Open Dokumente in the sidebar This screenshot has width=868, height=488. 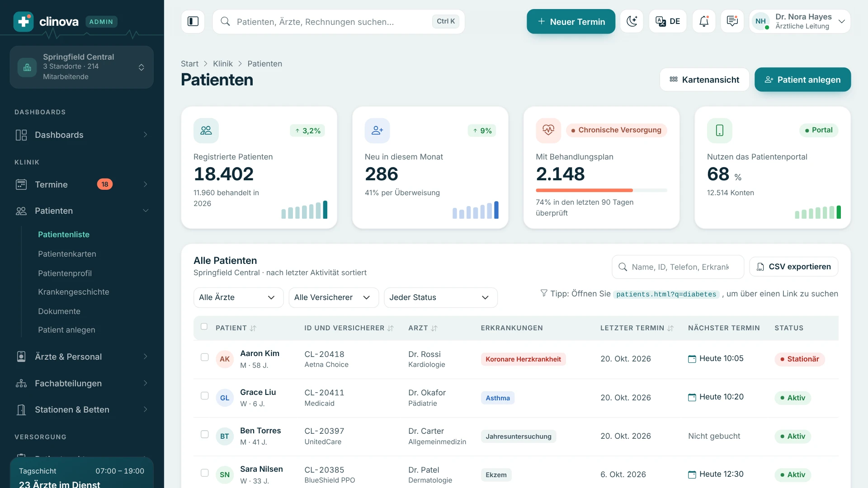tap(59, 311)
